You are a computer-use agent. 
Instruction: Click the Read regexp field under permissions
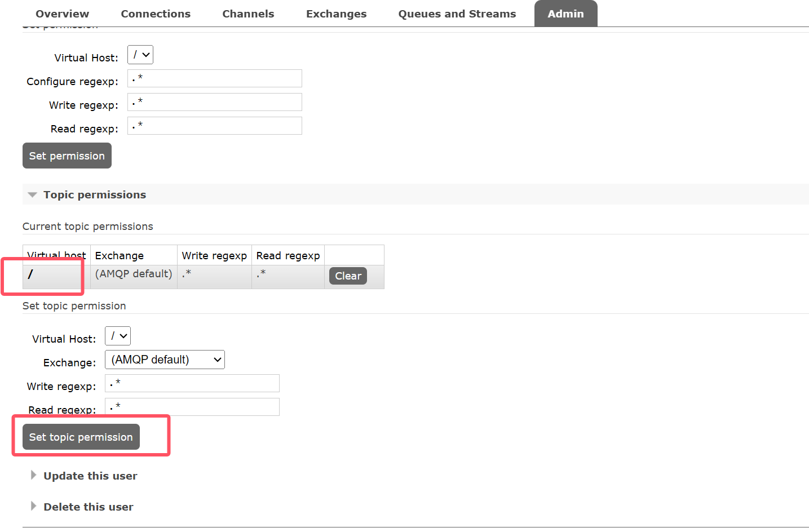tap(214, 126)
